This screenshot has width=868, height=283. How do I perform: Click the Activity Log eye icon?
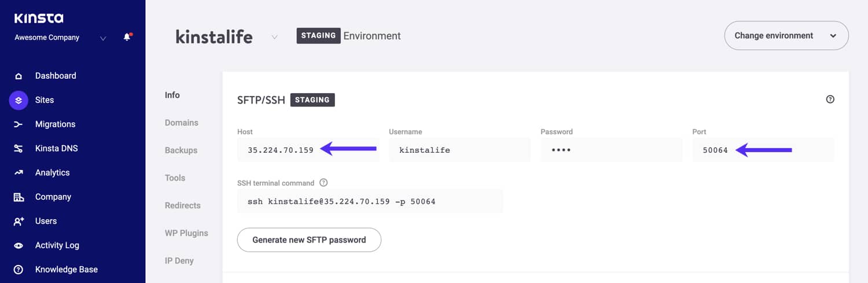coord(19,245)
